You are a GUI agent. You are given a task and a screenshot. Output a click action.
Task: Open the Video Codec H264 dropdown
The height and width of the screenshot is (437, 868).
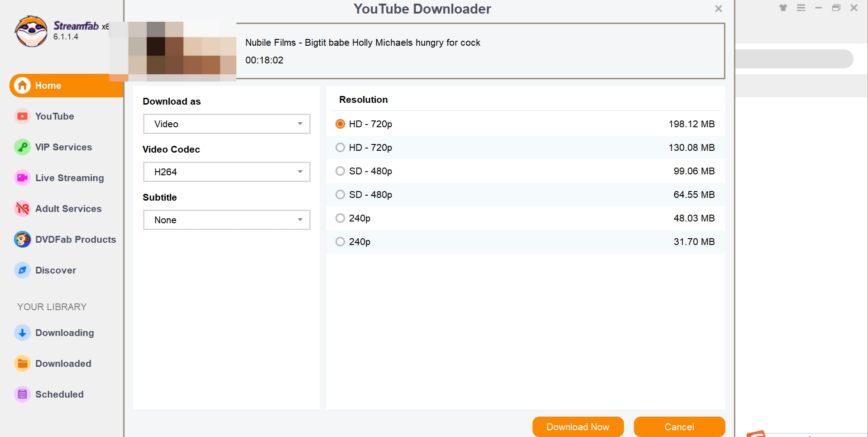click(227, 172)
